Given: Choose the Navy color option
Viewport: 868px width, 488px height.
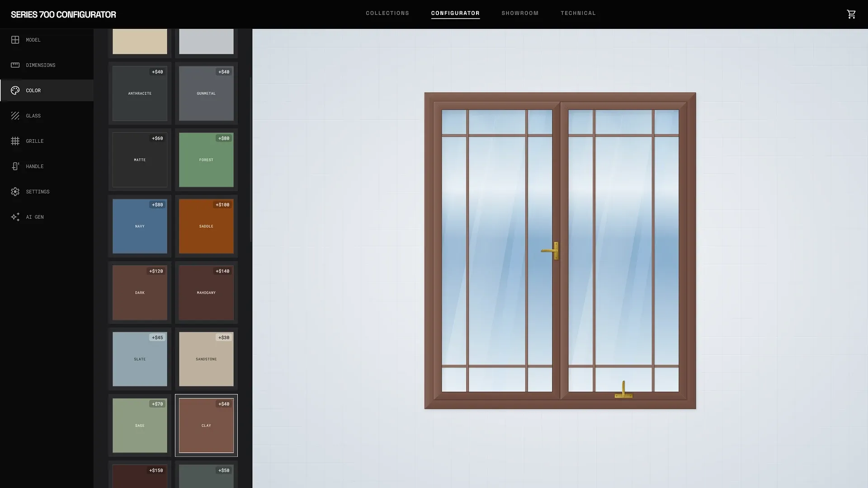Looking at the screenshot, I should [140, 226].
